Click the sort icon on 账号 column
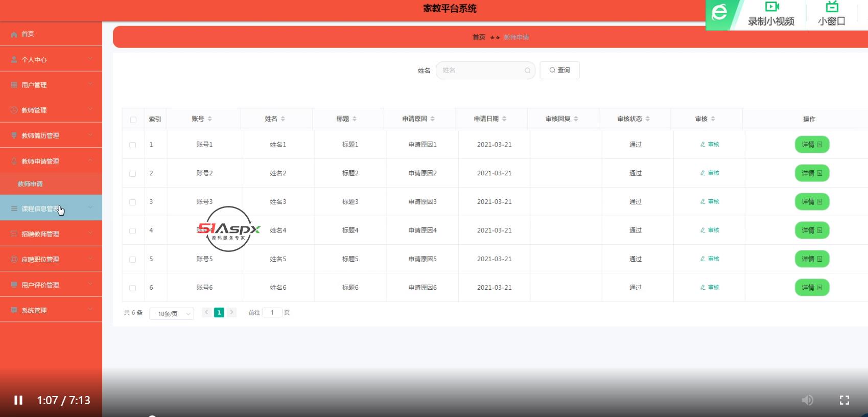This screenshot has width=868, height=417. tap(210, 119)
